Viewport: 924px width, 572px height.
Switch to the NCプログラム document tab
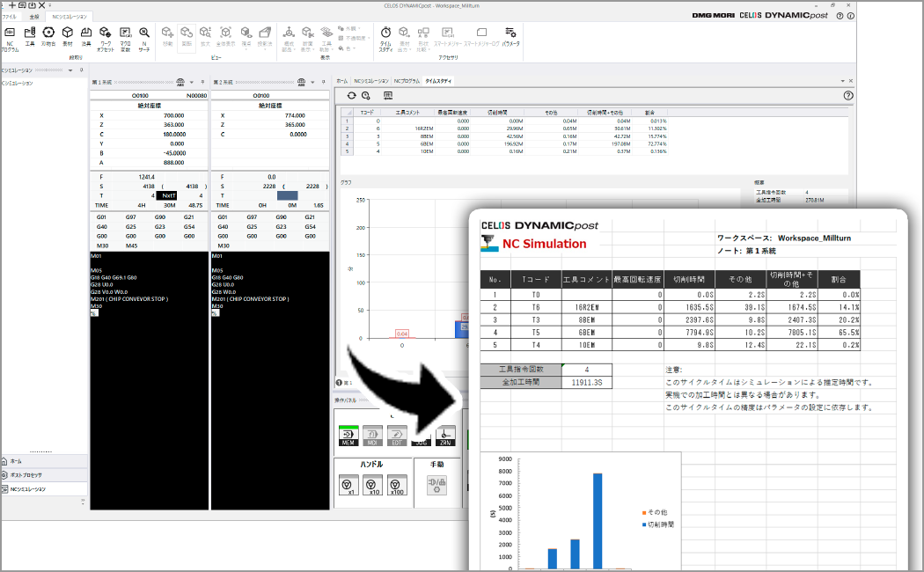(x=407, y=81)
